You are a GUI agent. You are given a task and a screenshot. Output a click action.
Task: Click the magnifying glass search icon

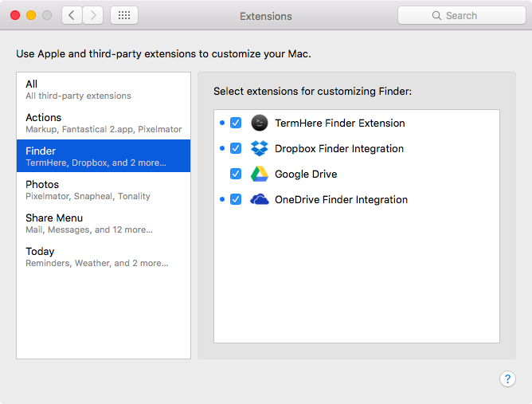[x=436, y=16]
